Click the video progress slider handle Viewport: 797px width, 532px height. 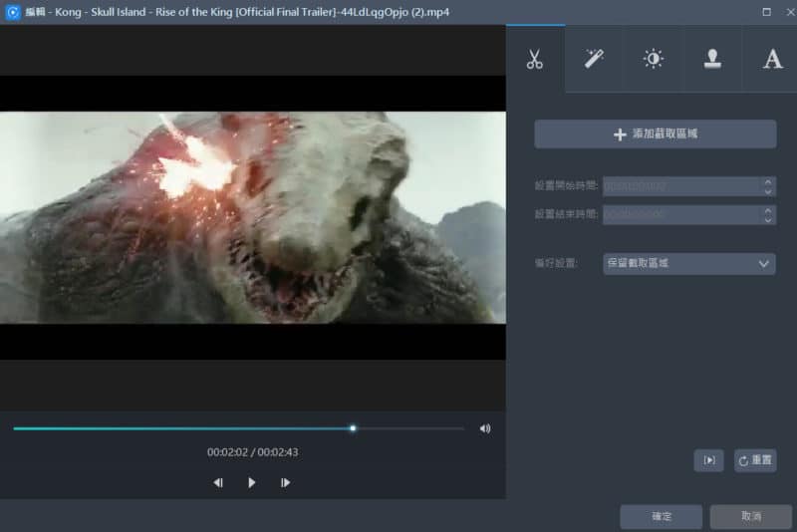353,428
